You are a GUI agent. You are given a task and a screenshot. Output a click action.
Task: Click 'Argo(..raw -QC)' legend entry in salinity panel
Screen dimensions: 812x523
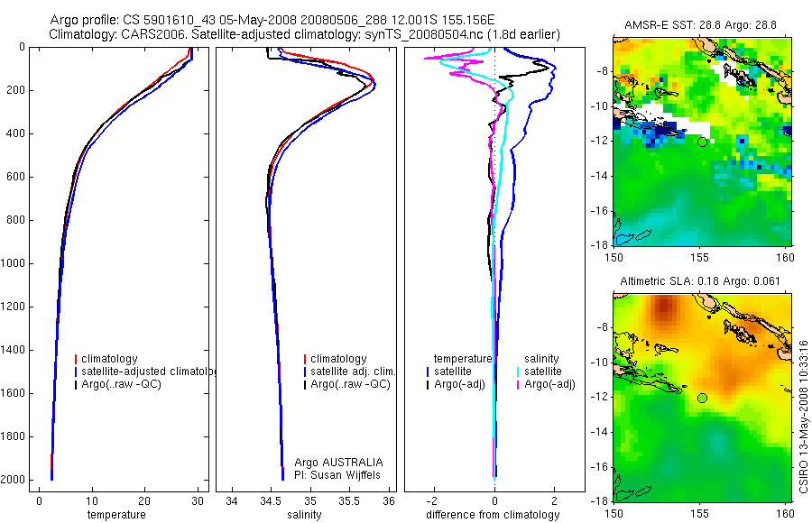(350, 384)
